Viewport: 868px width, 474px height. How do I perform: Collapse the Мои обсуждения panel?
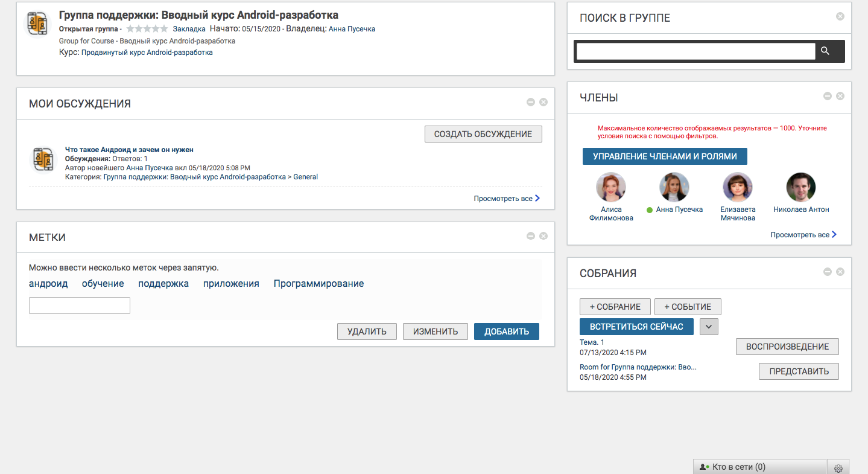pos(531,103)
